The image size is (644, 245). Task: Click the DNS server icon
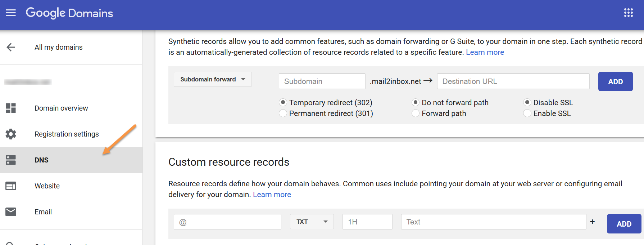coord(11,160)
